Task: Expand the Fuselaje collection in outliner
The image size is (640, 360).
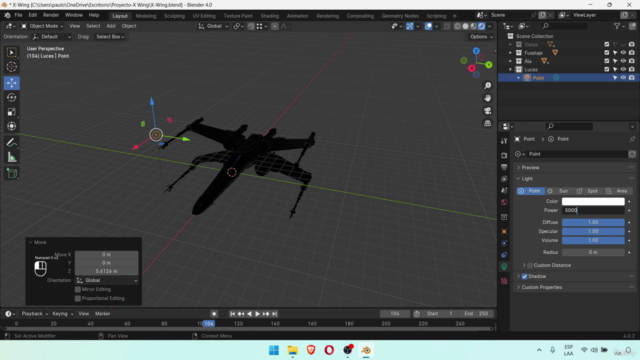Action: point(510,53)
